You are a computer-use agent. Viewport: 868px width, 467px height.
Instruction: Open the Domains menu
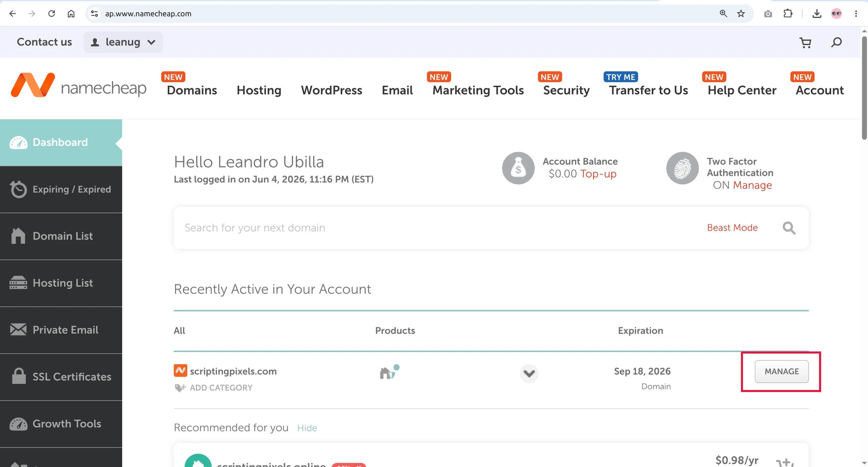(x=192, y=90)
